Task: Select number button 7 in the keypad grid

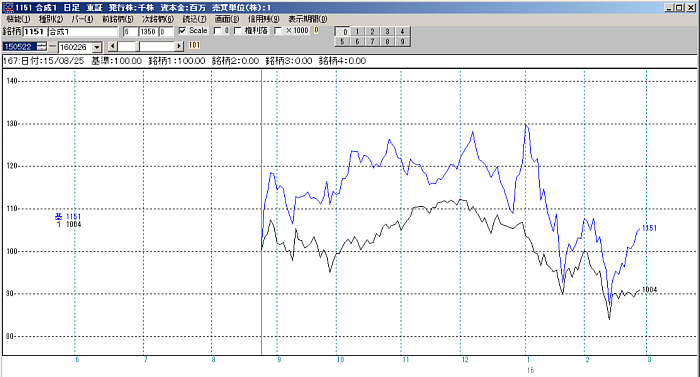Action: (372, 42)
